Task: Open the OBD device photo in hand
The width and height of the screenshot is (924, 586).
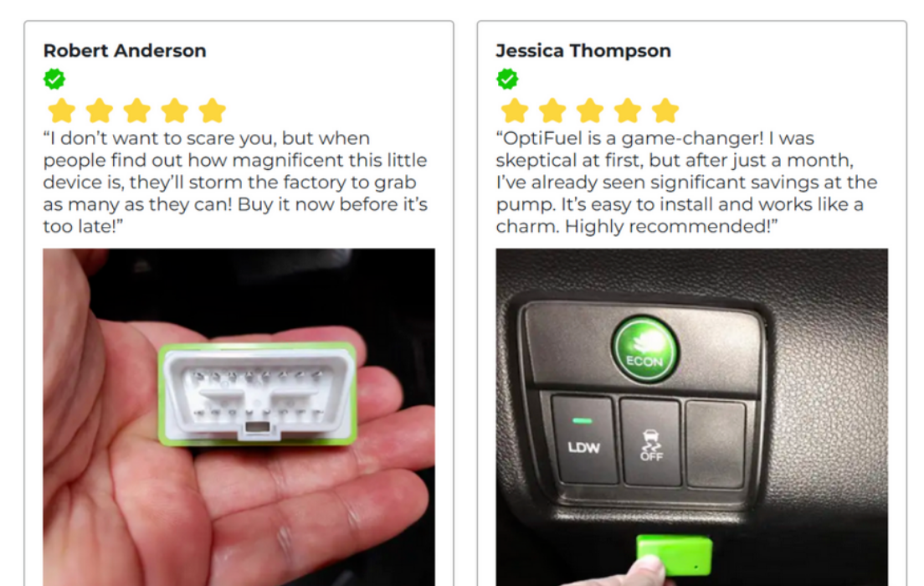Action: (x=239, y=417)
